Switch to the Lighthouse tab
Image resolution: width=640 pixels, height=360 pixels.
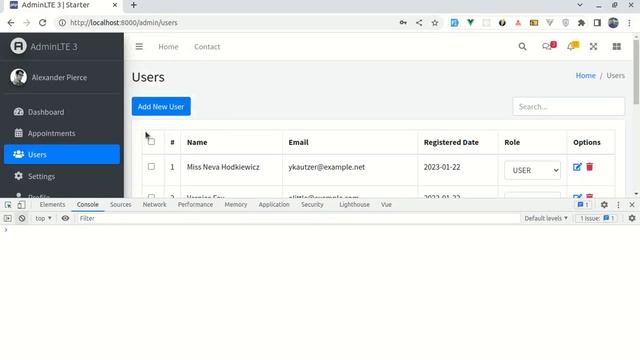tap(354, 204)
